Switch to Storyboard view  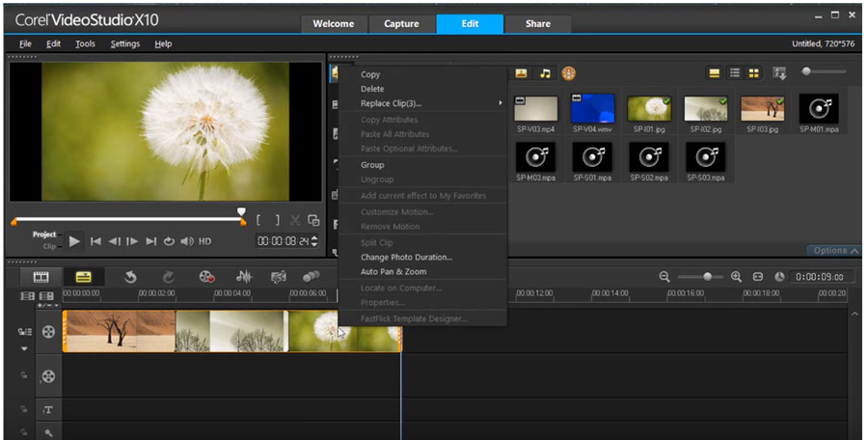point(41,277)
